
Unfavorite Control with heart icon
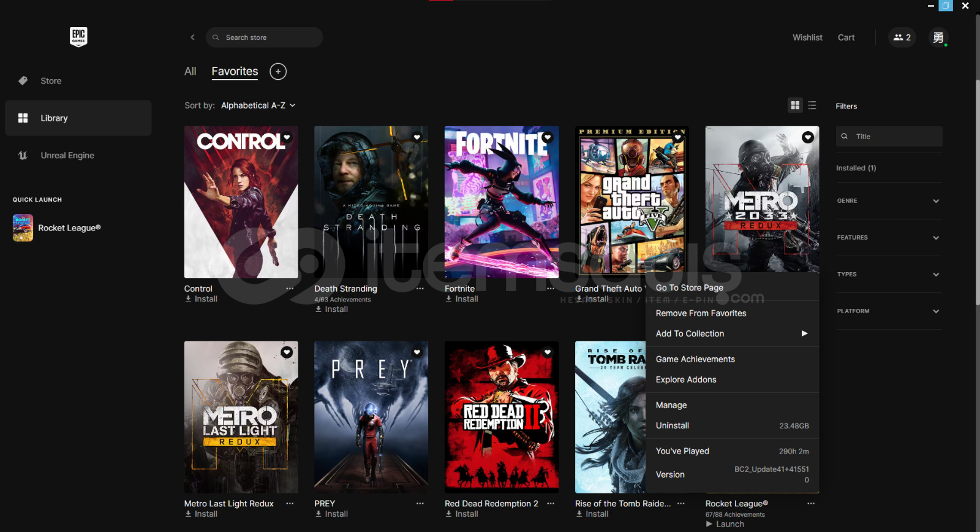coord(287,137)
